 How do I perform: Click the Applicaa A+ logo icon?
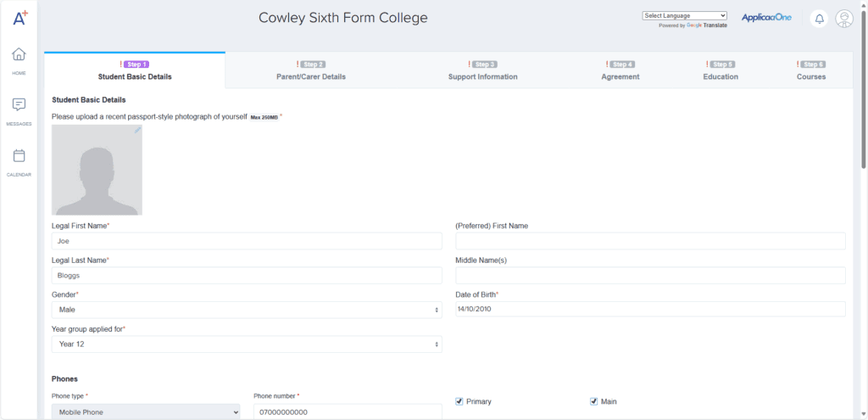point(19,18)
